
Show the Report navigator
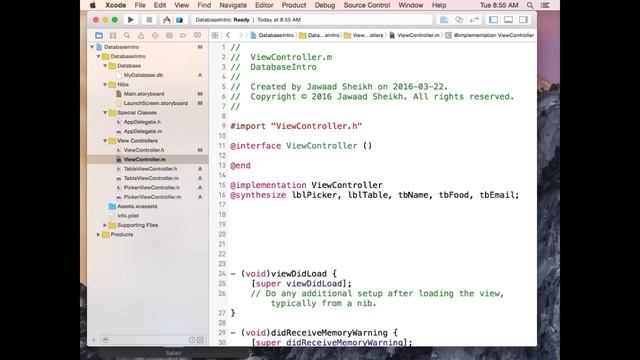tap(197, 36)
